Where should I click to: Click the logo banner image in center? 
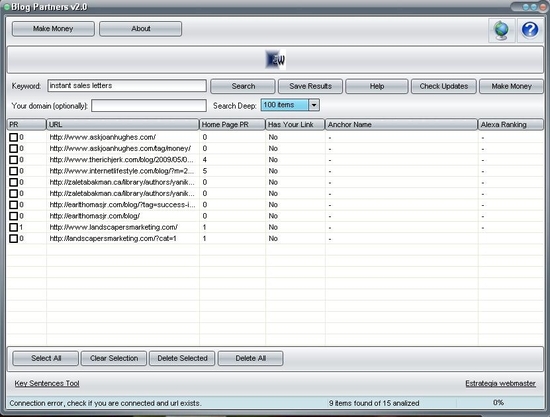[275, 60]
